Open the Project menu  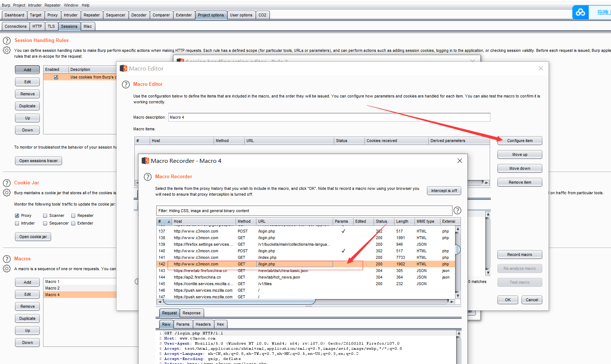19,5
